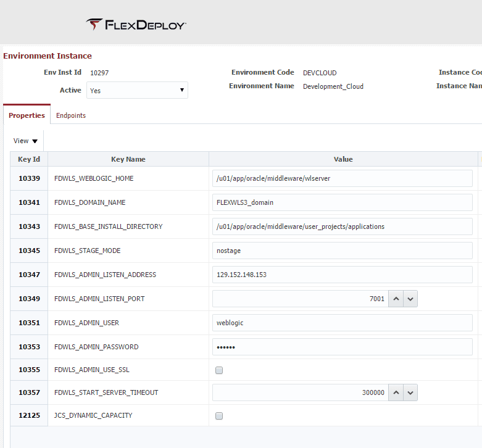
Task: Click the Environment Instance heading
Action: pos(48,56)
